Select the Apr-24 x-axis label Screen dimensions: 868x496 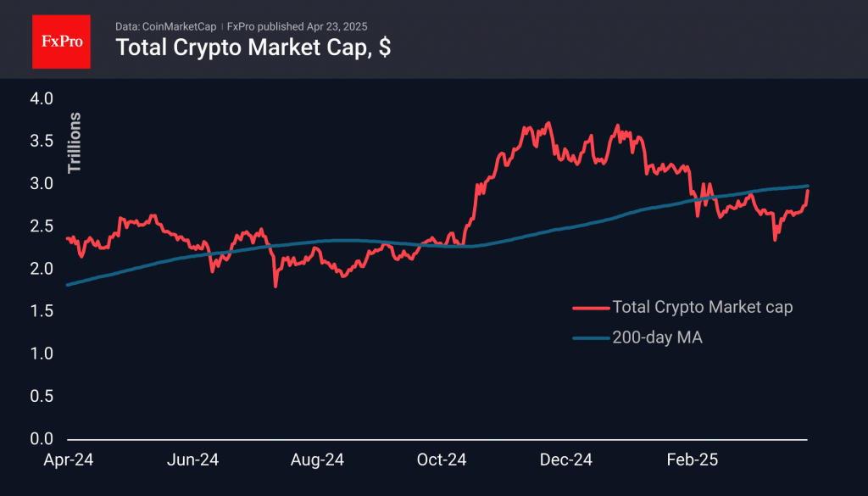pyautogui.click(x=67, y=460)
